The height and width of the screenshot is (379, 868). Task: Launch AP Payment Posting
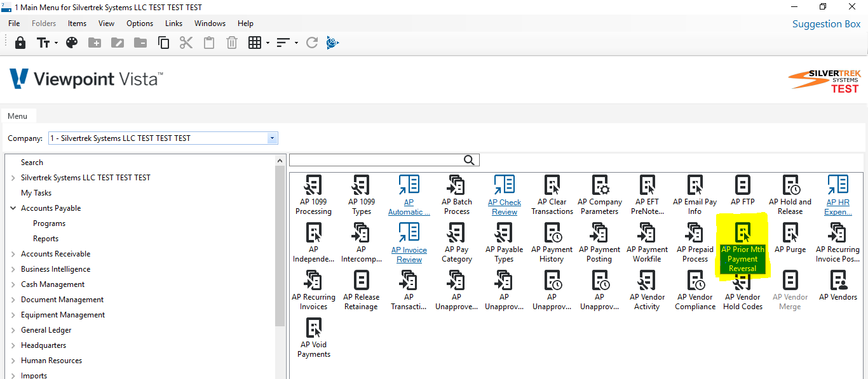click(x=600, y=243)
